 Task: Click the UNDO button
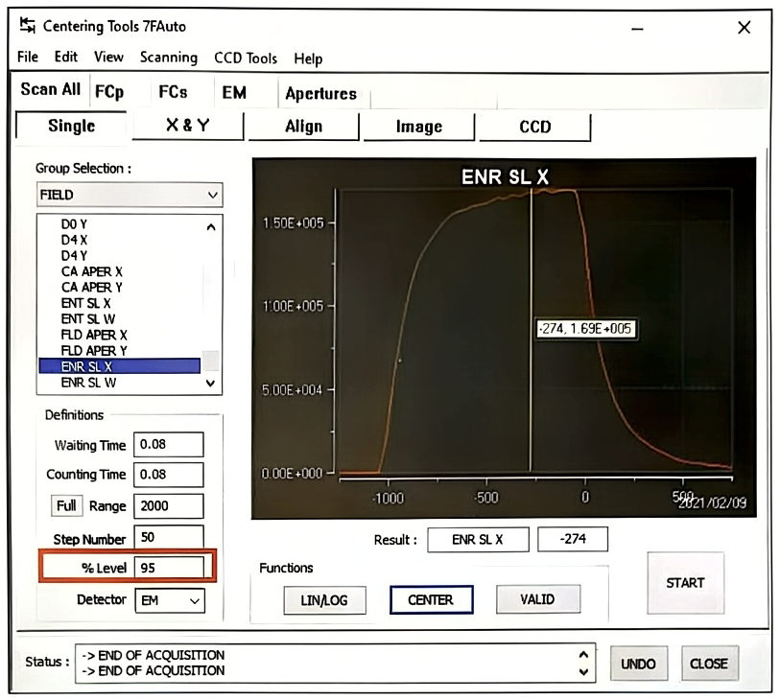click(x=638, y=664)
